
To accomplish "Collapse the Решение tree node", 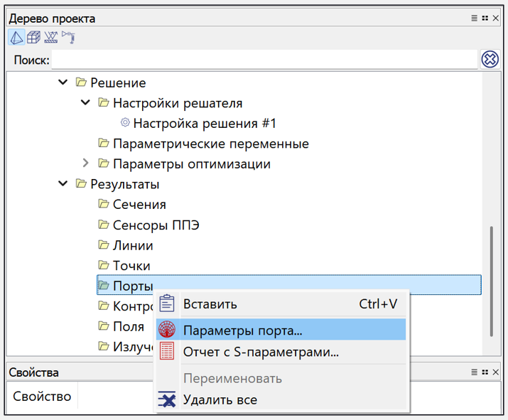I will click(x=63, y=82).
